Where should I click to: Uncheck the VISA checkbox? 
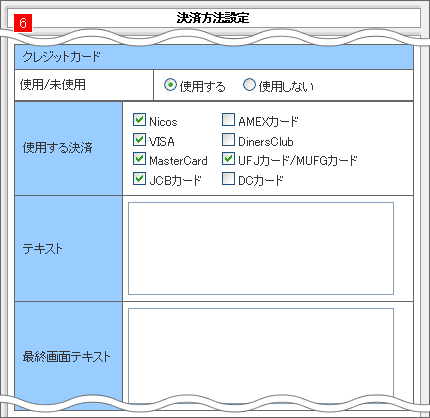(x=139, y=140)
